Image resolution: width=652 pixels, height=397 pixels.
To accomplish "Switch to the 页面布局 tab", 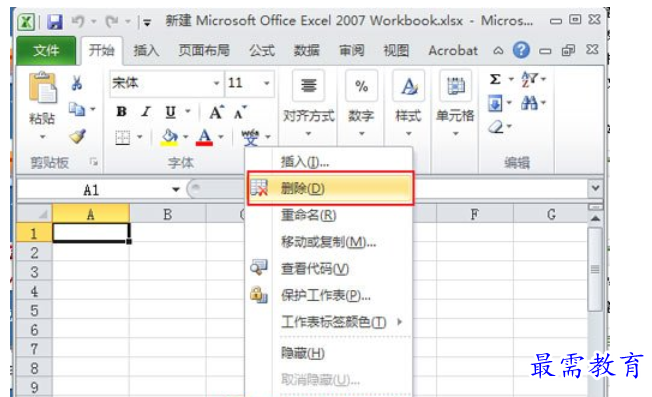I will click(x=204, y=50).
